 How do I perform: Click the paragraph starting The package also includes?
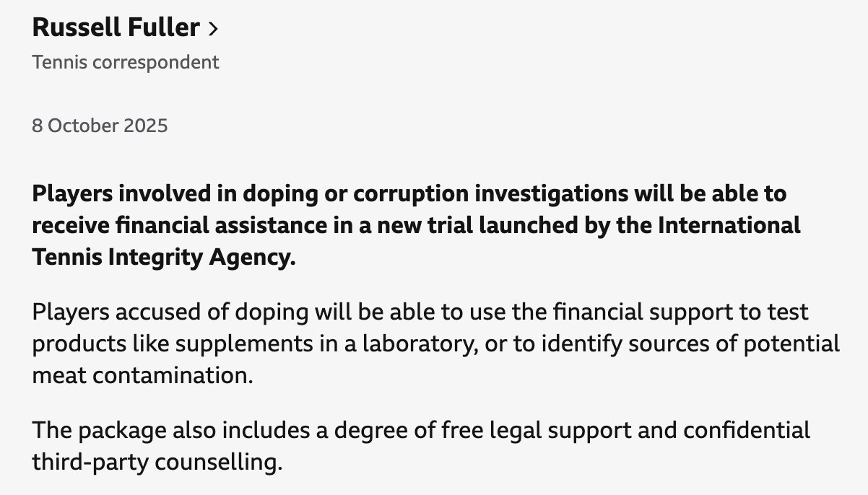421,447
